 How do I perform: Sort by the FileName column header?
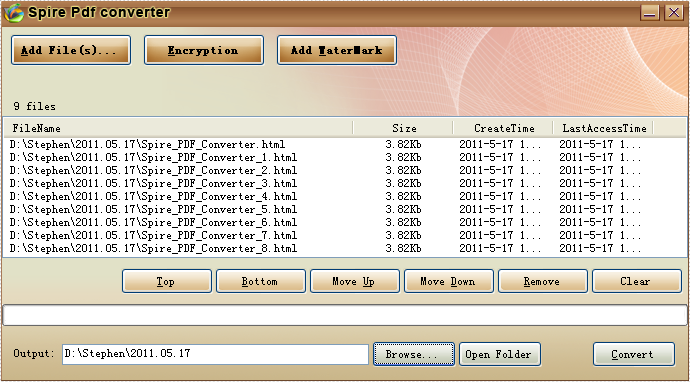point(179,128)
